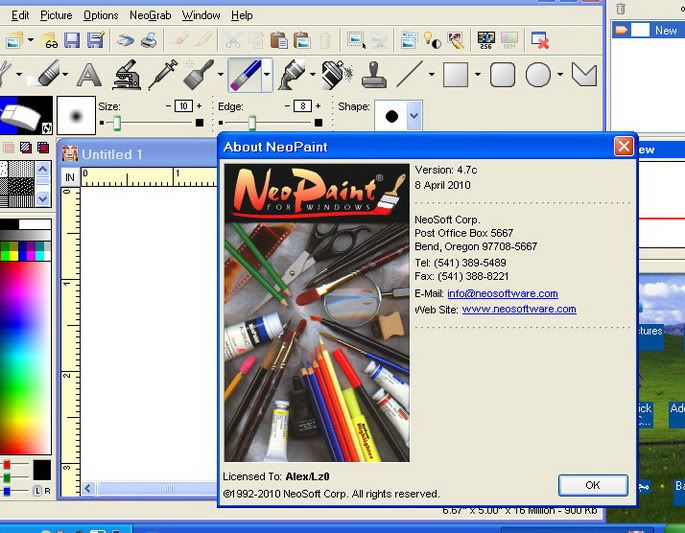Click the Browse folder icon with glasses
This screenshot has height=533, width=685.
(x=49, y=40)
